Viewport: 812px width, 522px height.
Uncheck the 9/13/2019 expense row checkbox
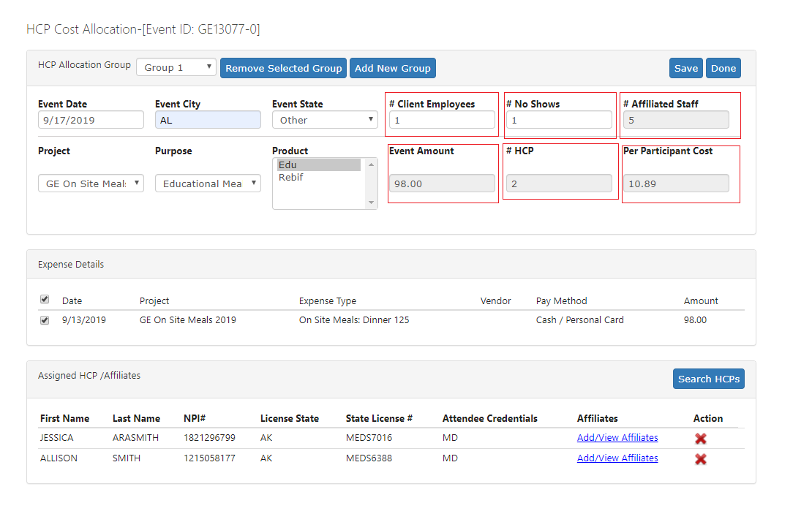45,320
